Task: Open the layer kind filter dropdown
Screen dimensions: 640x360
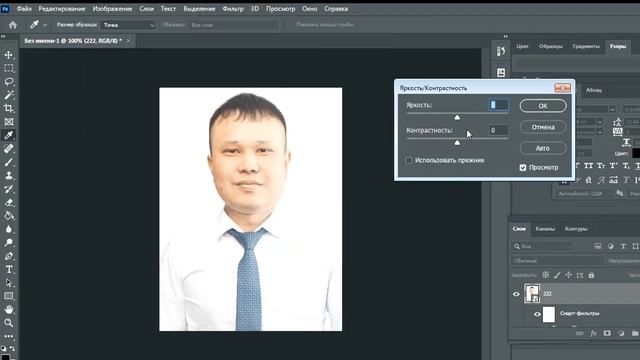Action: click(x=543, y=246)
